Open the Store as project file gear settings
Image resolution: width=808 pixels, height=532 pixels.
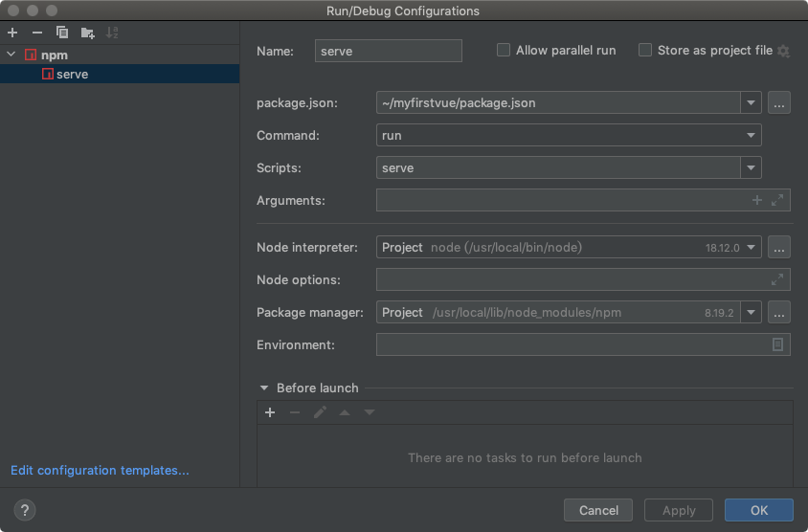(783, 51)
